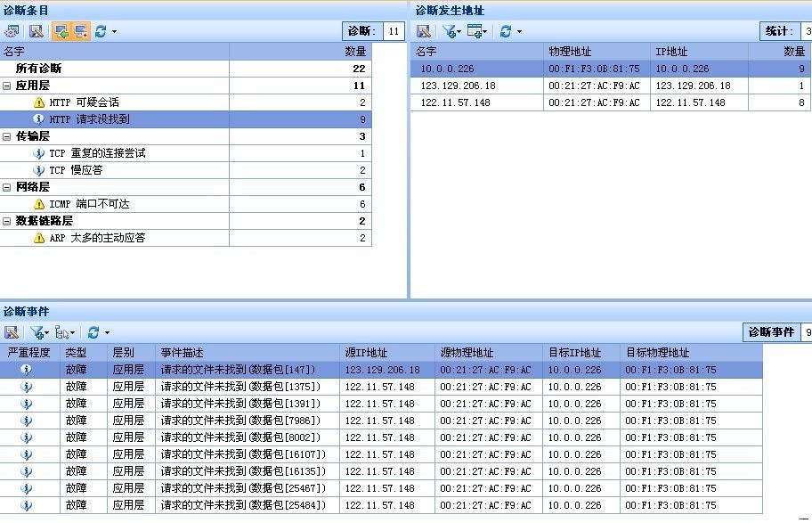Click export icon in 诊断事件 toolbar

click(x=12, y=332)
